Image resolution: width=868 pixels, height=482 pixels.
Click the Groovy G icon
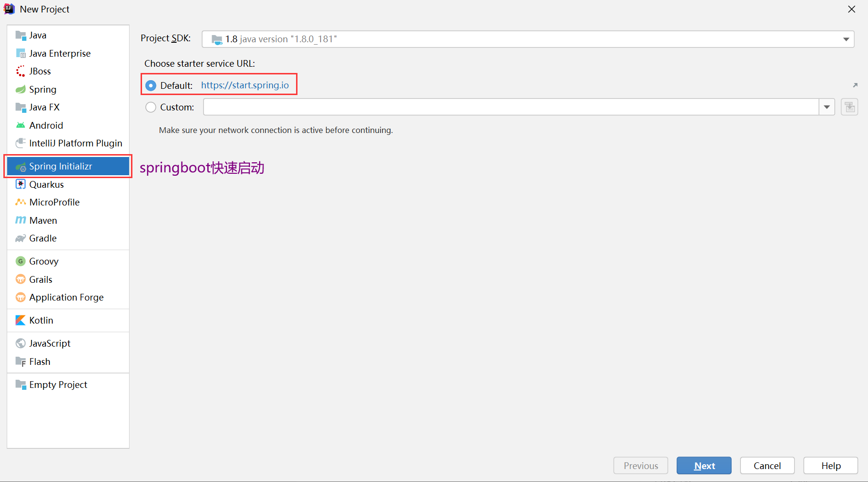tap(21, 261)
